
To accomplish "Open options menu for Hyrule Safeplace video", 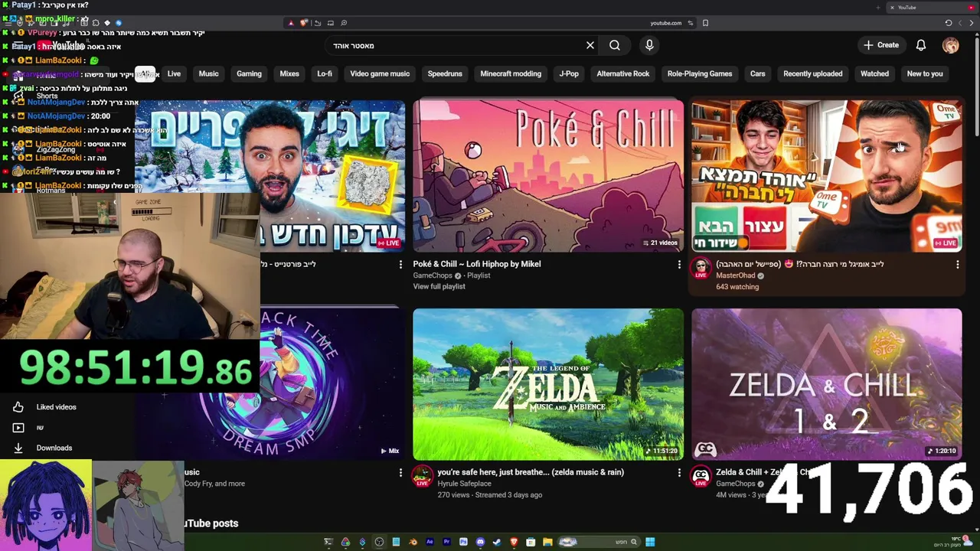I will (x=679, y=473).
